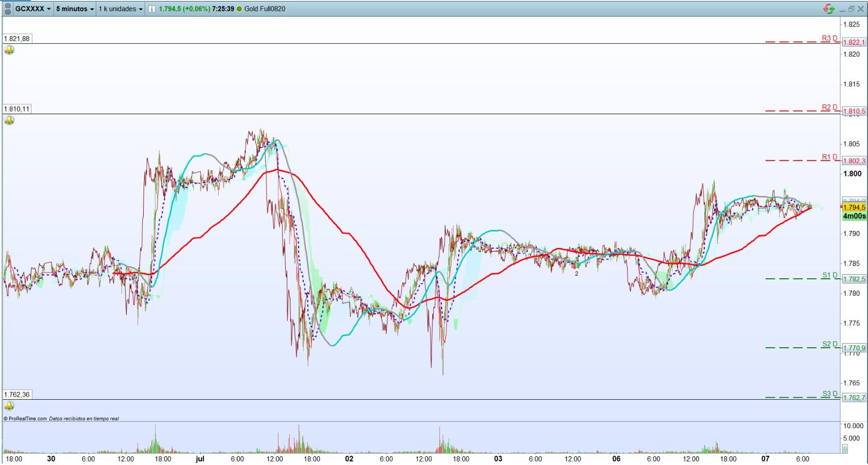Image resolution: width=868 pixels, height=465 pixels.
Task: Click the chart link group icon beside GCXXXX
Action: tap(8, 9)
